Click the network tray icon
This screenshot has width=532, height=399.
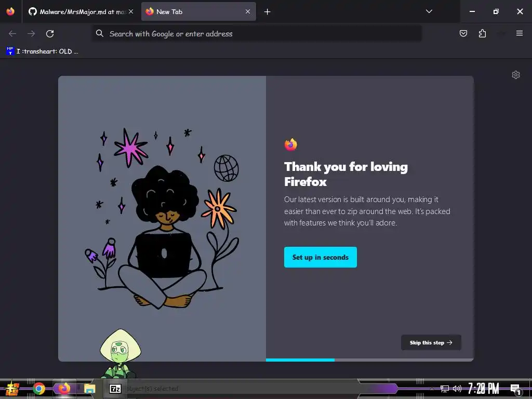click(x=445, y=389)
